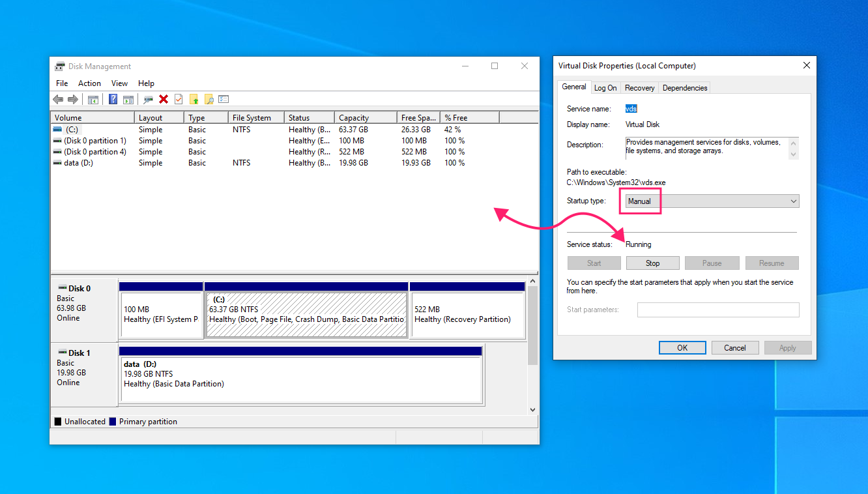Click the 42 % free cell

point(453,130)
